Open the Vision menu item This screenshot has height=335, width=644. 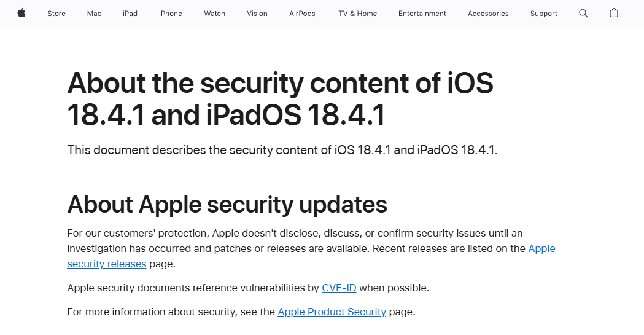coord(257,14)
